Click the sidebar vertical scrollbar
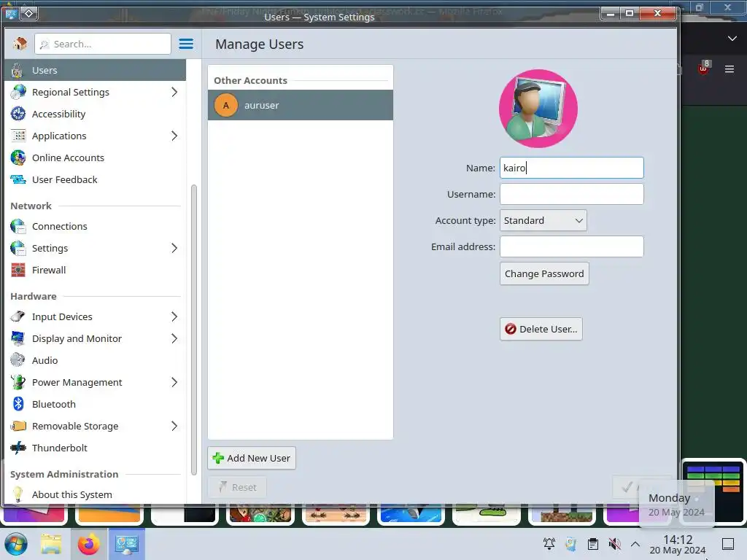The image size is (747, 560). (194, 330)
